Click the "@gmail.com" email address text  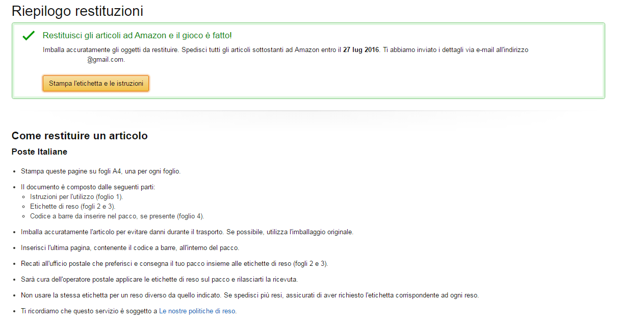106,60
